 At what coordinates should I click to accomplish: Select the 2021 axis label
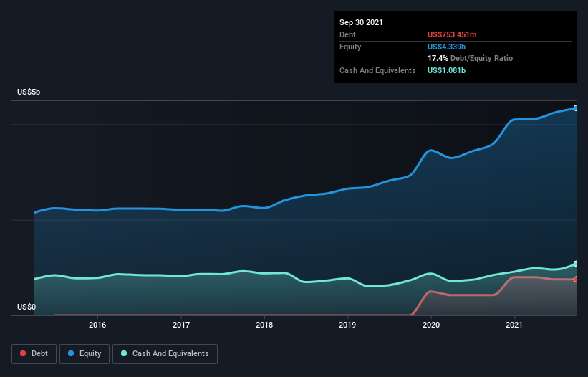pyautogui.click(x=514, y=325)
